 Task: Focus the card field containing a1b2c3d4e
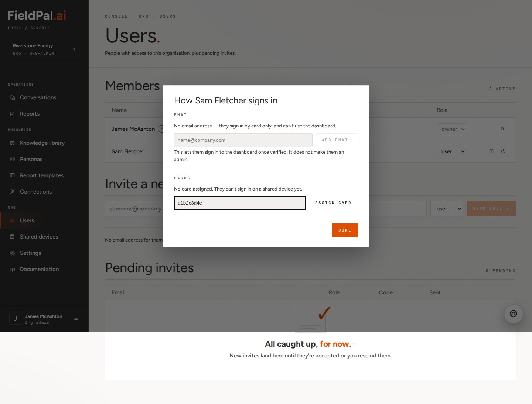pyautogui.click(x=240, y=203)
